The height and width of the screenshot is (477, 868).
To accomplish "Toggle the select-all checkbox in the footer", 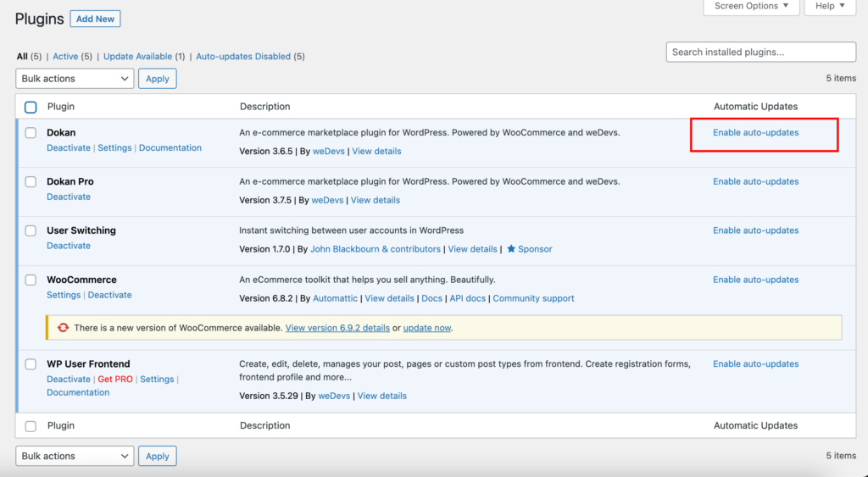I will click(x=31, y=426).
